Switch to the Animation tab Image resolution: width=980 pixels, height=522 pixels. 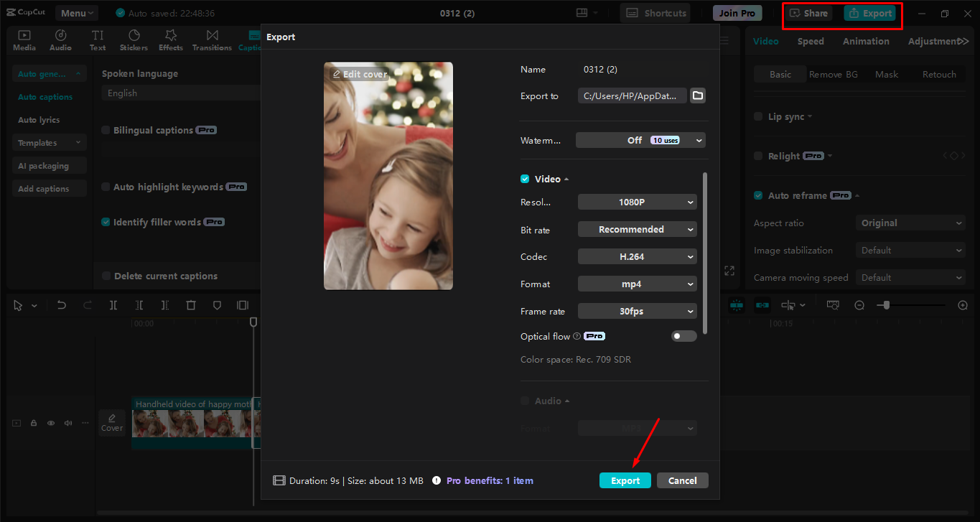pyautogui.click(x=865, y=41)
